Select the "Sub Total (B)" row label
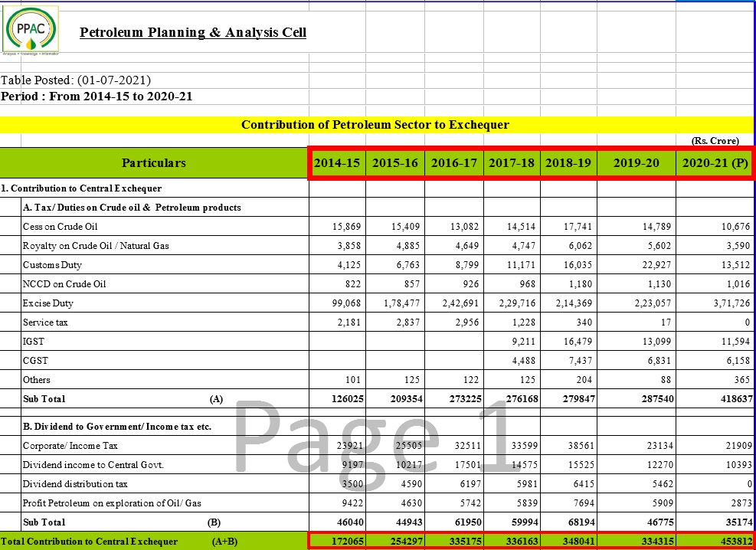 (122, 522)
